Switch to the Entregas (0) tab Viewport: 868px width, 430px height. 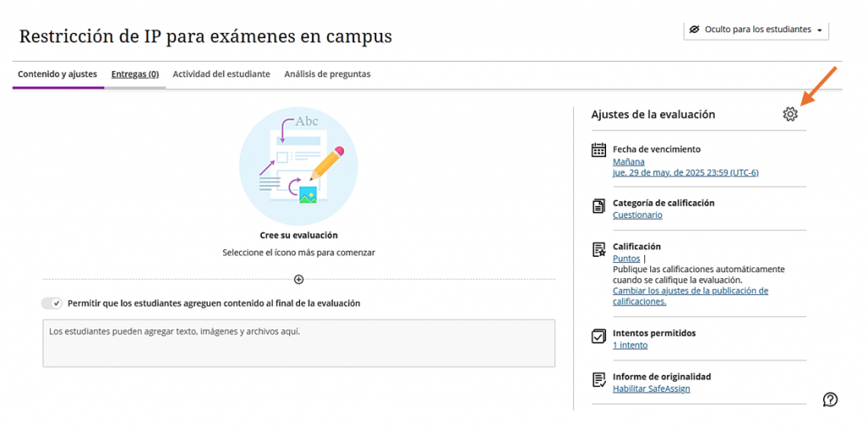tap(135, 75)
